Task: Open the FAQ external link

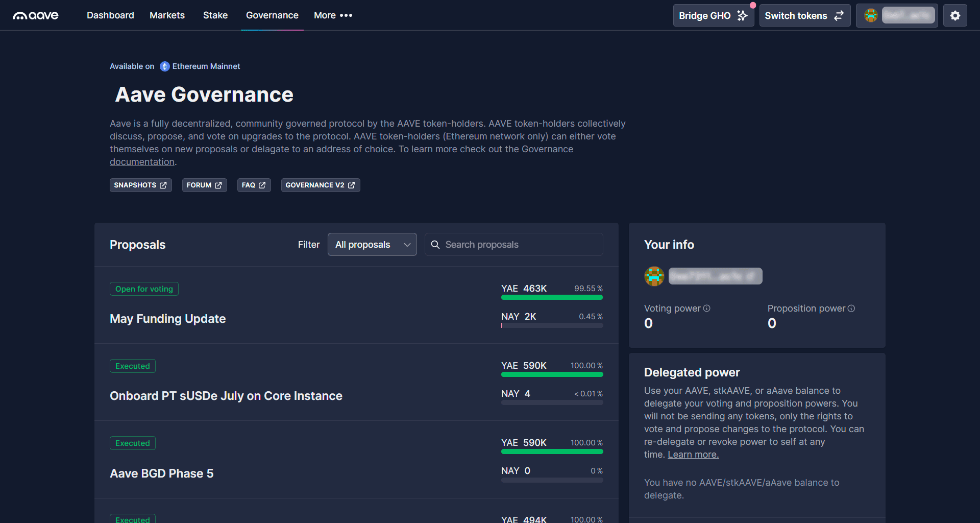Action: point(254,185)
